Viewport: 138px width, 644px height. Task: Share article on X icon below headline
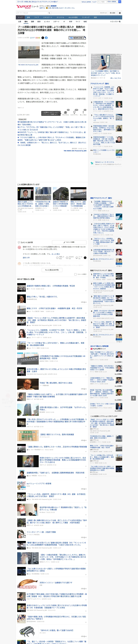[x=43, y=38]
